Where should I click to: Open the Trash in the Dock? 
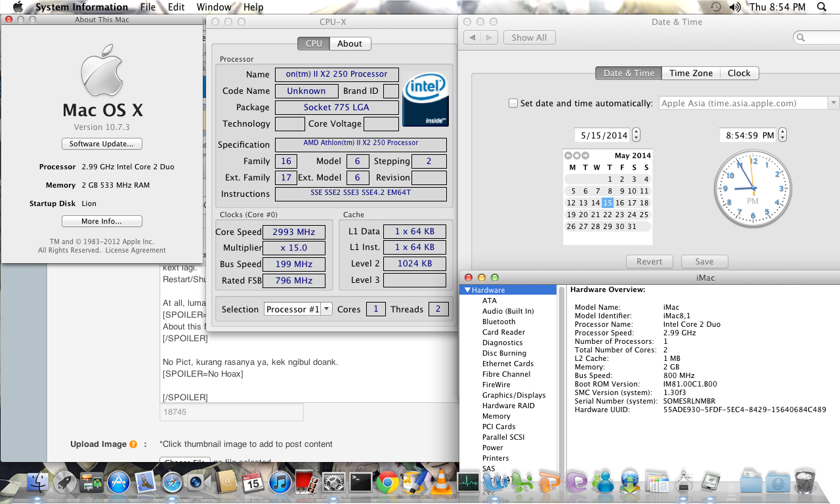pos(805,483)
